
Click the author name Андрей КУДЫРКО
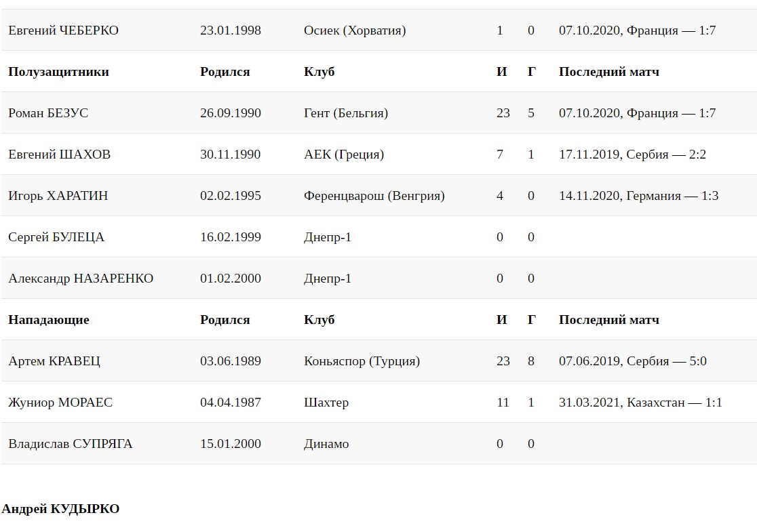[60, 509]
